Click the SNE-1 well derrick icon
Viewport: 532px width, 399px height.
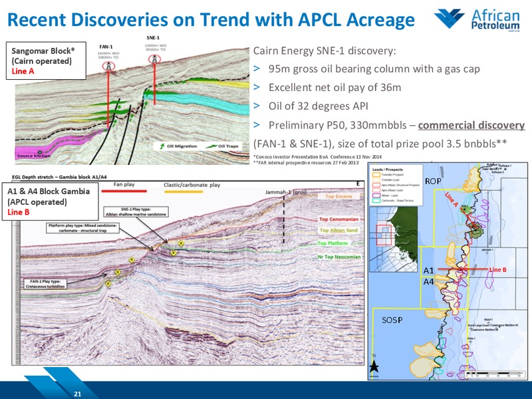[x=154, y=59]
